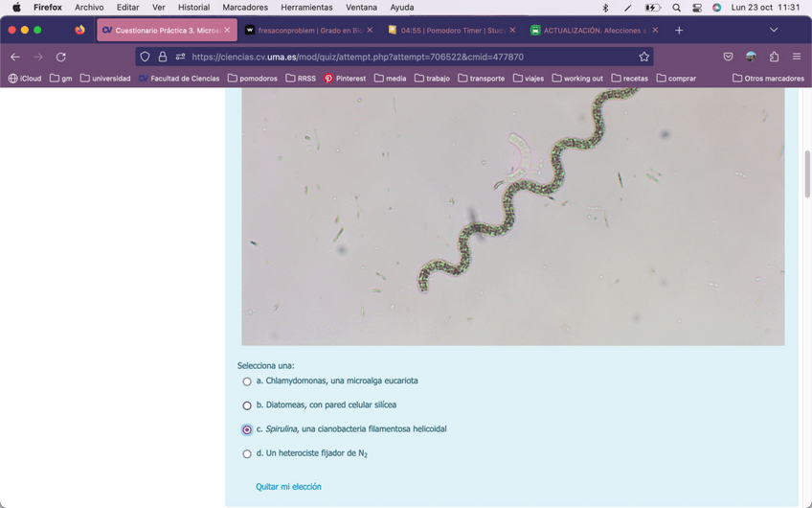Click the tracking protection shield icon
Image resolution: width=812 pixels, height=508 pixels.
pyautogui.click(x=145, y=57)
